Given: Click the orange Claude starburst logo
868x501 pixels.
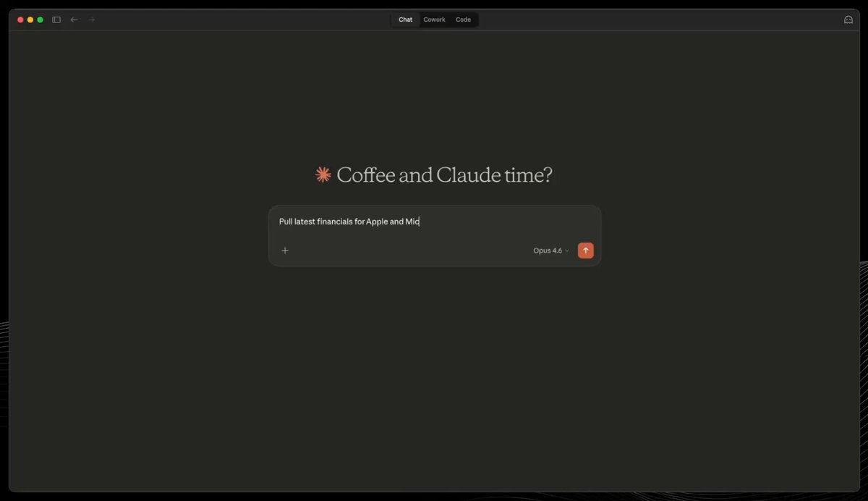Looking at the screenshot, I should (323, 174).
